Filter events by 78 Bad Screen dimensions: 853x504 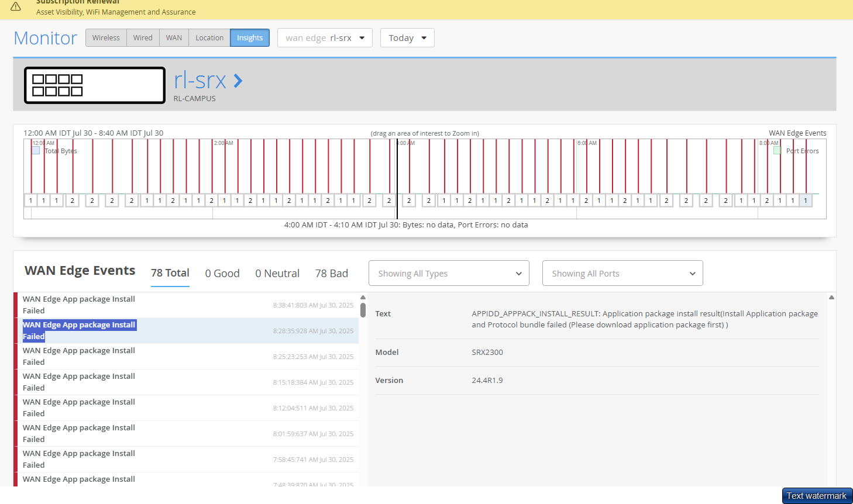[332, 273]
